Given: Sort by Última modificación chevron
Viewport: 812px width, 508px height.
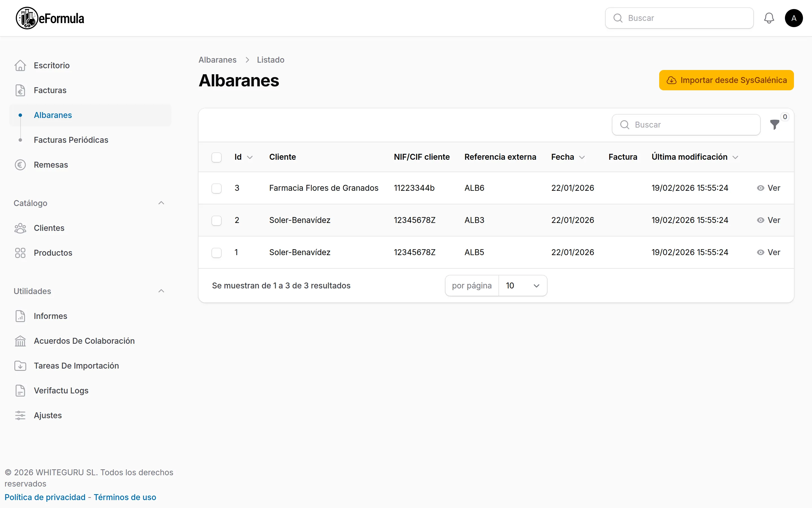Looking at the screenshot, I should tap(735, 157).
